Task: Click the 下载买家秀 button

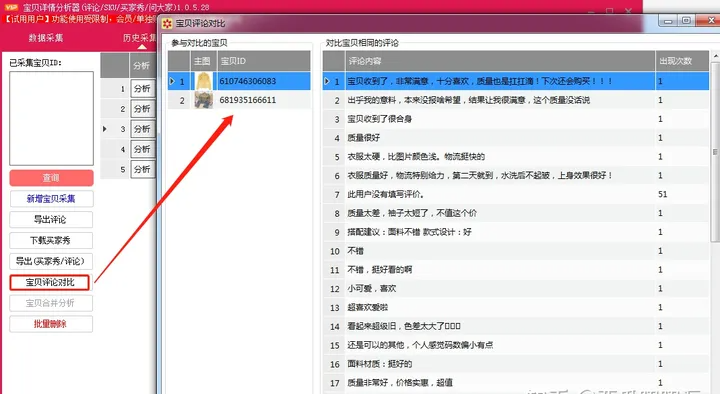Action: tap(51, 240)
